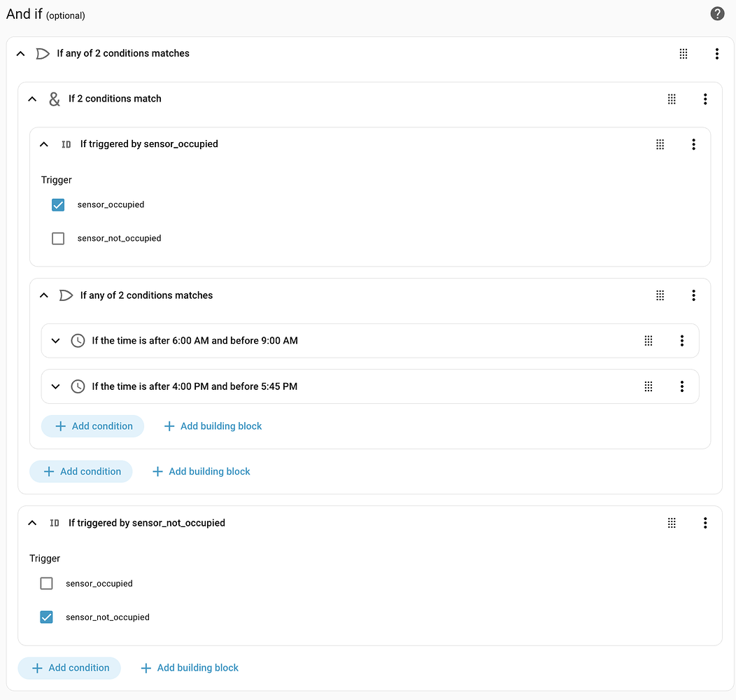The width and height of the screenshot is (736, 700).
Task: Expand the 6:00 AM to 9:00 AM condition
Action: click(55, 341)
